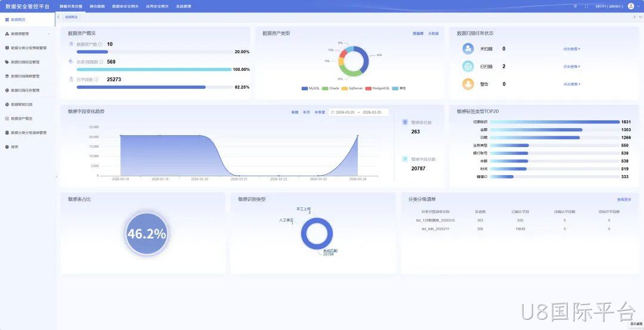The image size is (644, 330).
Task: Click the settings gear icon in header
Action: tap(575, 6)
